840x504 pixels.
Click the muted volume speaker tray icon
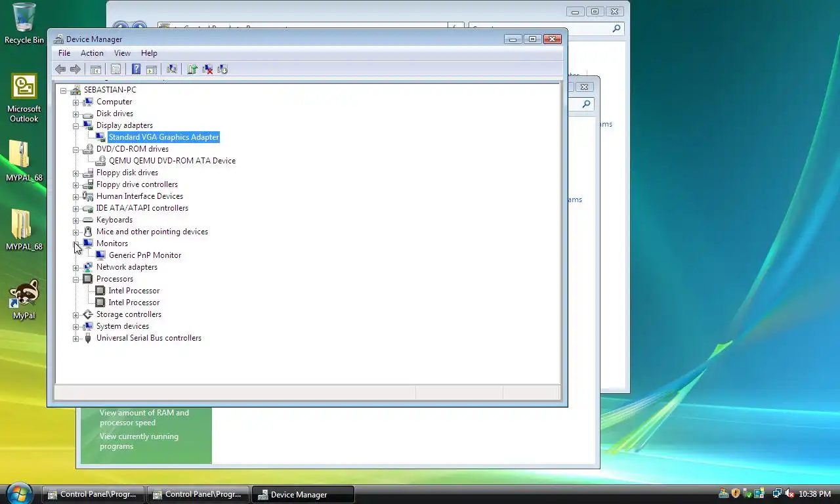coord(789,493)
